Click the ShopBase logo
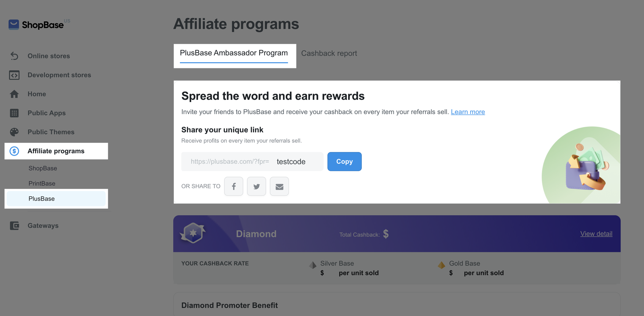Screen dimensions: 644x316 click(x=37, y=25)
